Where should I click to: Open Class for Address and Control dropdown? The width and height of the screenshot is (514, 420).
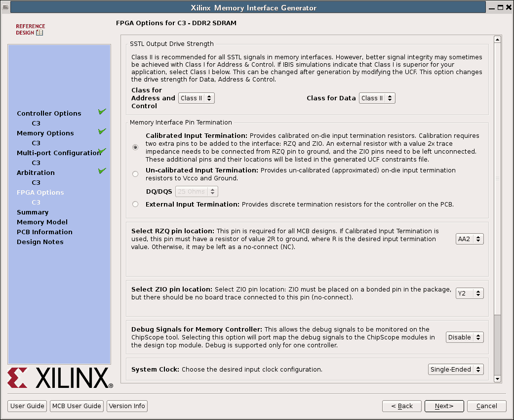pyautogui.click(x=196, y=98)
